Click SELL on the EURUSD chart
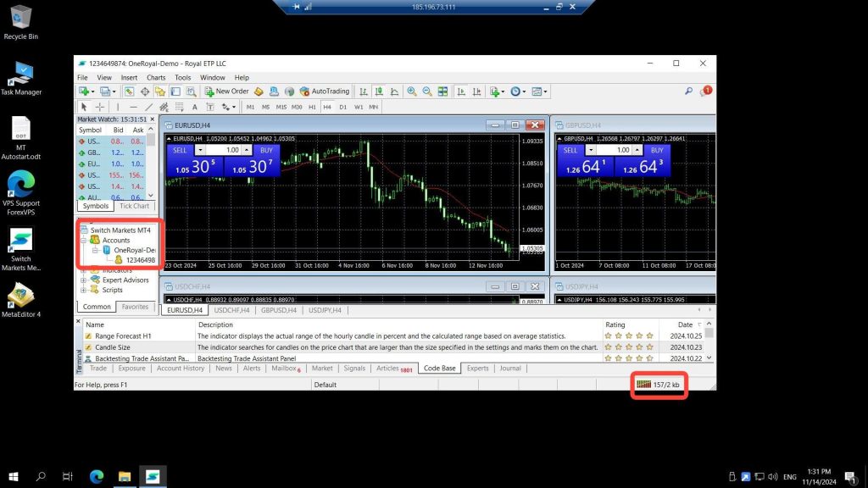This screenshot has width=868, height=488. [x=180, y=150]
